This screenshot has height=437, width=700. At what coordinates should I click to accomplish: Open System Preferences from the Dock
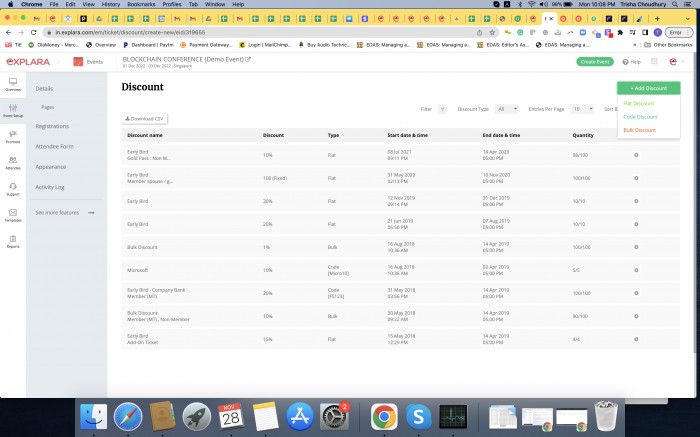(333, 416)
